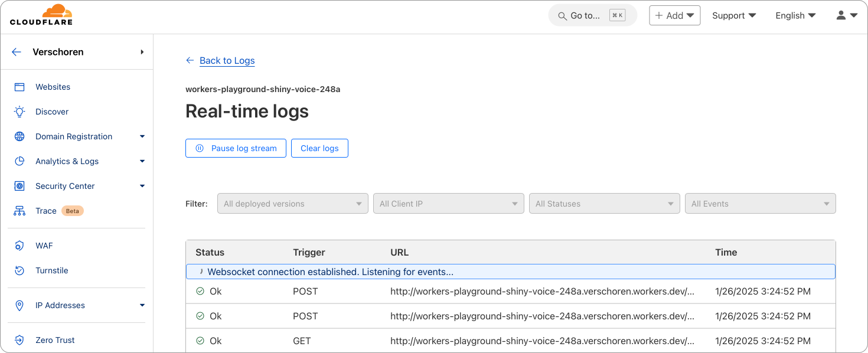Click the Zero Trust icon

click(x=19, y=340)
